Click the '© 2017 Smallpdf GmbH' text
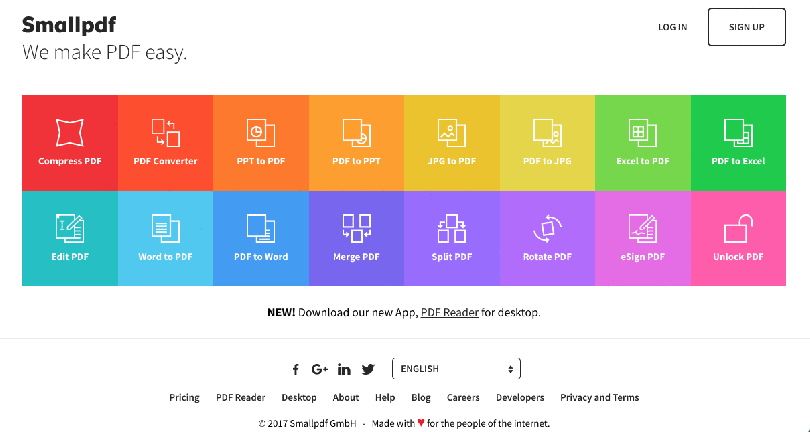Viewport: 810px width, 432px height. (308, 424)
